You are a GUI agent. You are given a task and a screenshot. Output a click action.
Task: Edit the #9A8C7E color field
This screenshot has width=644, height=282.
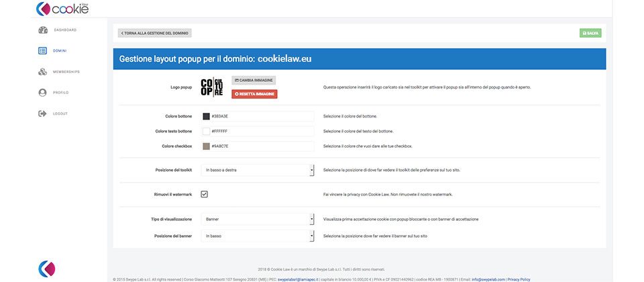click(258, 146)
